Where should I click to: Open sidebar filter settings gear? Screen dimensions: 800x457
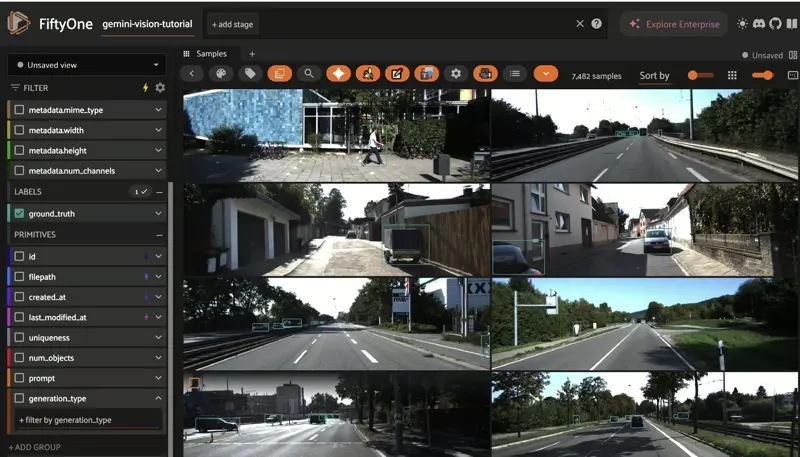pyautogui.click(x=160, y=88)
